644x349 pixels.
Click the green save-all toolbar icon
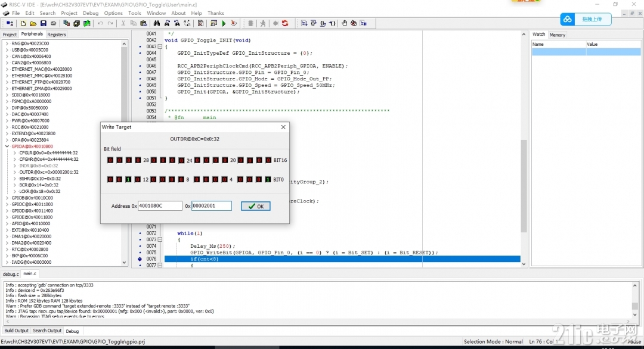point(86,23)
